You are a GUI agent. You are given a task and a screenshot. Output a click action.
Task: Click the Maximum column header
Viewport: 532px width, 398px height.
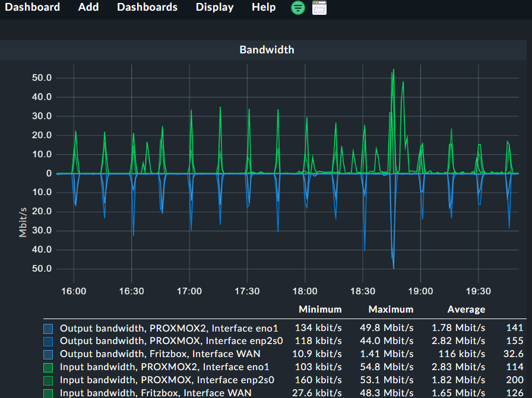(x=391, y=309)
